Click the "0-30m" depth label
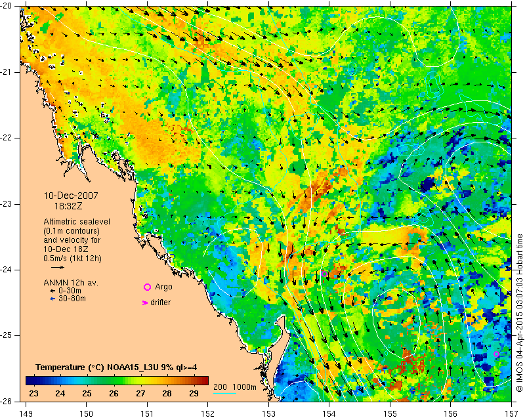This screenshot has height=420, width=525. 70,291
